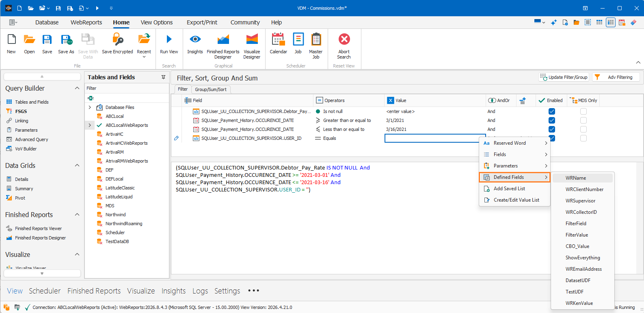Select the Save Encrypted ribbon icon
This screenshot has width=644, height=313.
(x=117, y=39)
